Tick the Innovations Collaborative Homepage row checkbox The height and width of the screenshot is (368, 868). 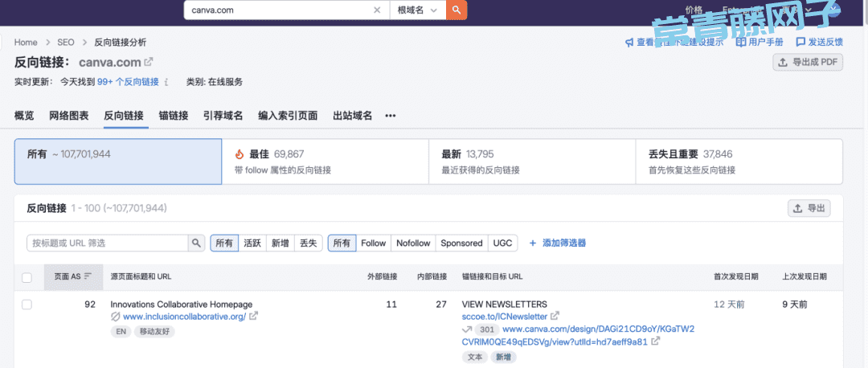(27, 305)
